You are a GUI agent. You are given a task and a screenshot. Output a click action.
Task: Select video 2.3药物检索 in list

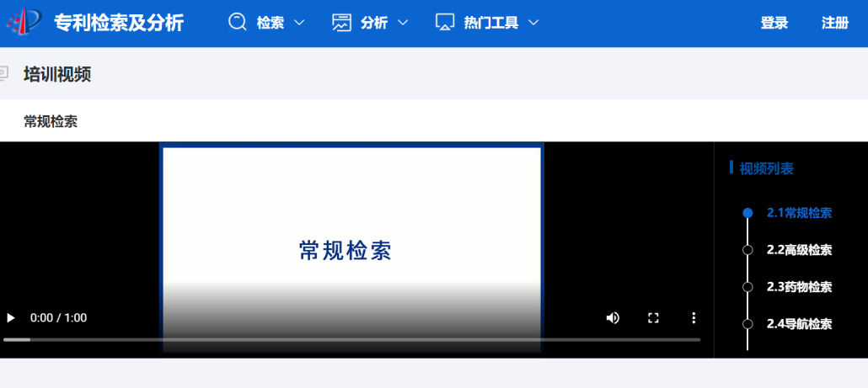click(799, 287)
